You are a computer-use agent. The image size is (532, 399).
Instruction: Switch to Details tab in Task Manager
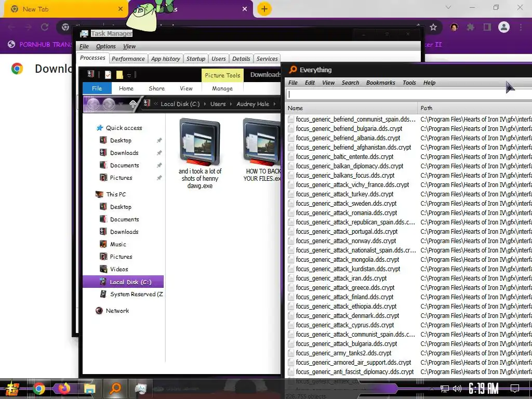pos(241,59)
